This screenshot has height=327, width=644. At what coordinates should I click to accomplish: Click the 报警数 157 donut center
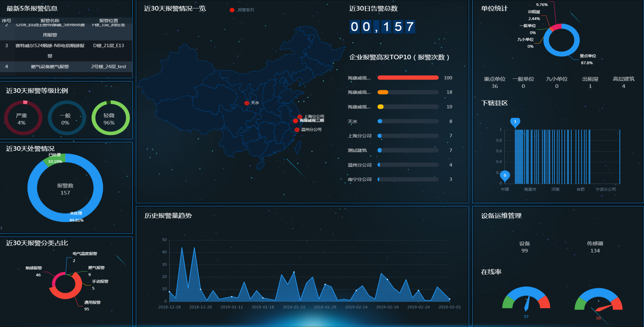coord(65,189)
